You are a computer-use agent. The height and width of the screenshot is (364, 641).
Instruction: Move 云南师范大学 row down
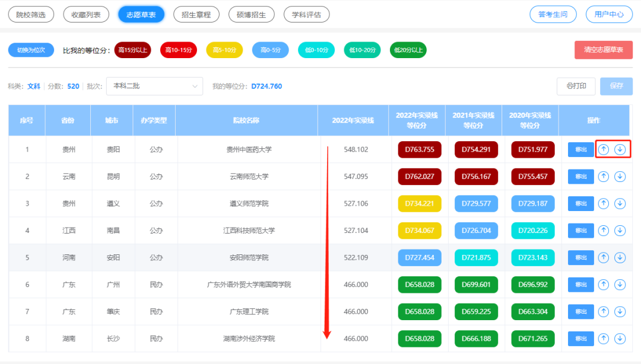point(620,177)
